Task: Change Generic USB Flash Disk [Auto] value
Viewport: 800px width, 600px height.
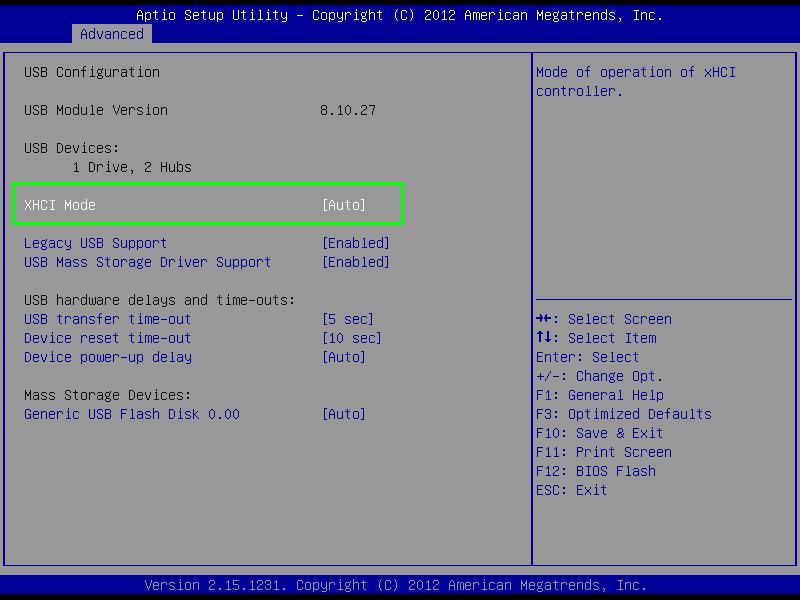Action: 344,414
